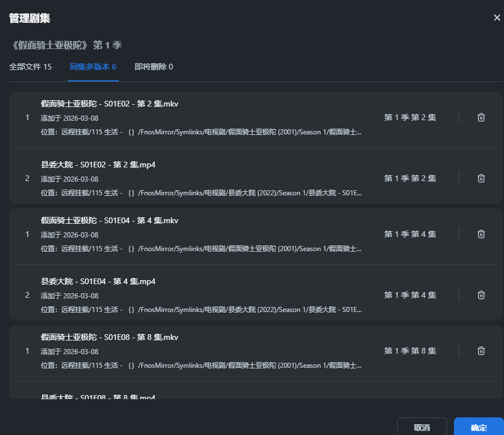Delete 假面骑士亚极陀 S01E08 using its trash icon

click(x=481, y=350)
